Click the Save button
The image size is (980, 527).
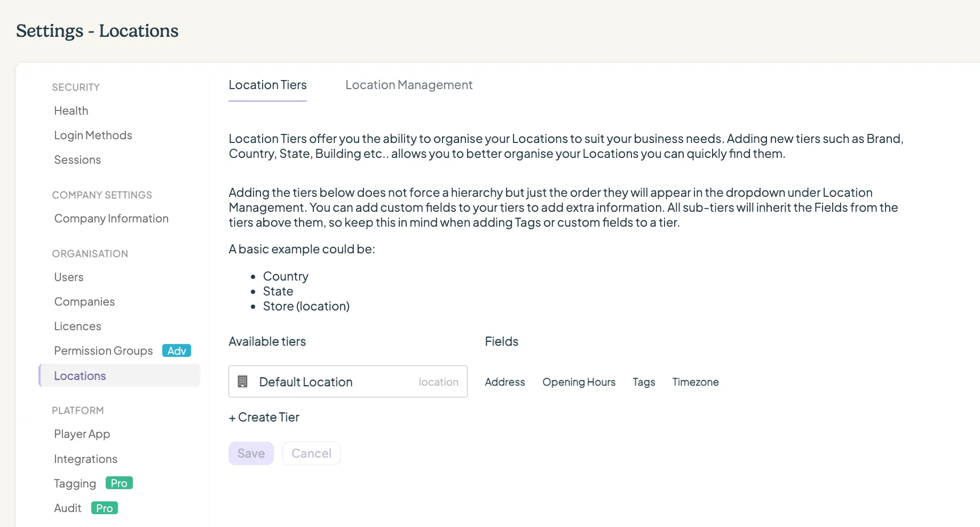pyautogui.click(x=251, y=453)
